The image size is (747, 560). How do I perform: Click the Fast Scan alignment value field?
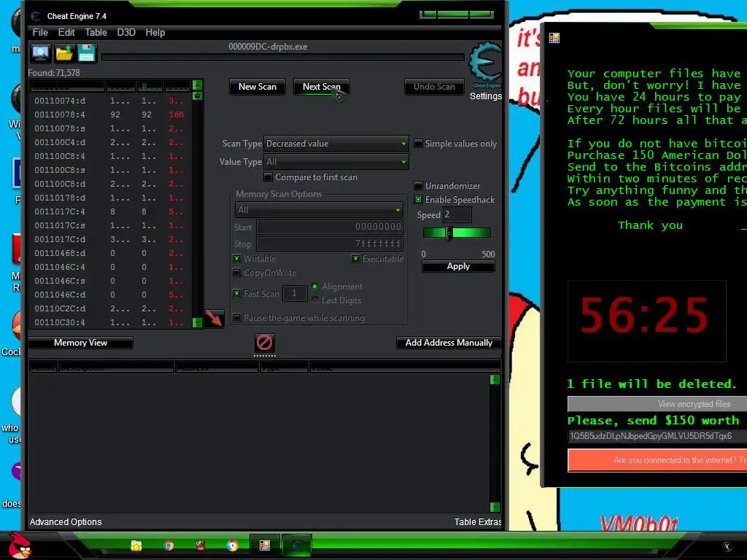pyautogui.click(x=295, y=293)
